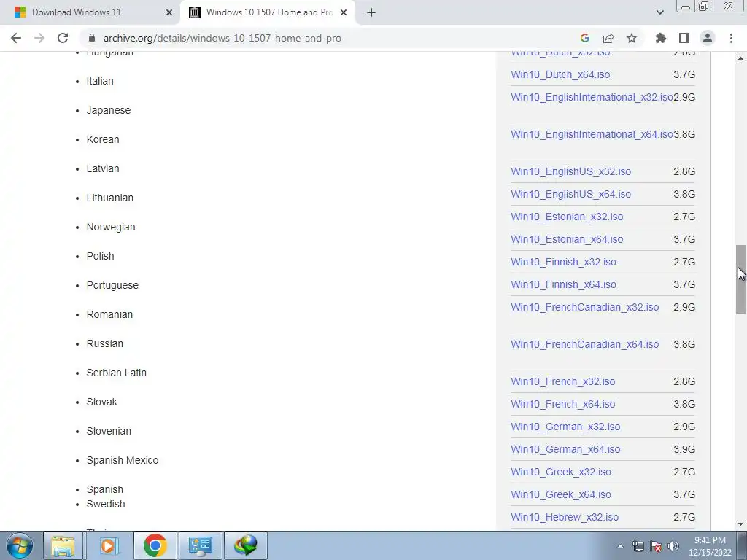Image resolution: width=747 pixels, height=560 pixels.
Task: Download Win10_Greek_x32.iso
Action: pos(561,472)
